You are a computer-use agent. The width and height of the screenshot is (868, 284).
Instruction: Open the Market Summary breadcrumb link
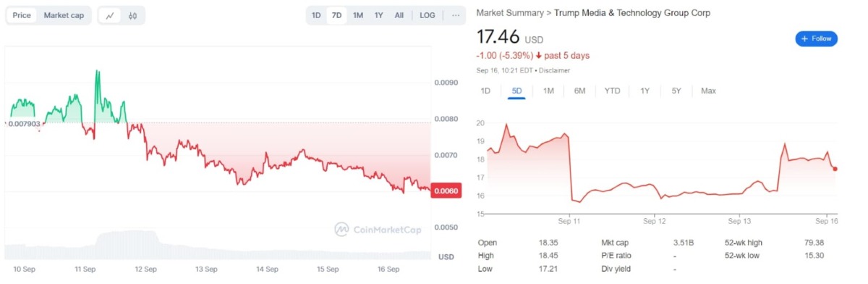pyautogui.click(x=510, y=13)
